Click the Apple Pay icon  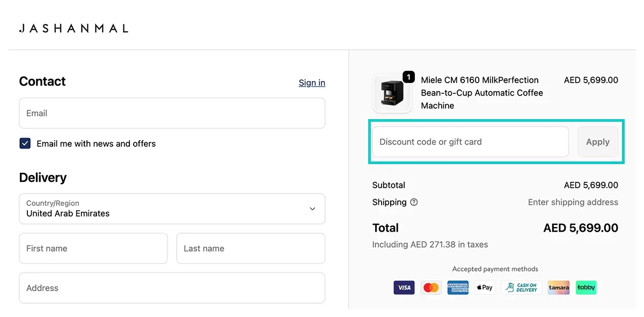point(485,287)
